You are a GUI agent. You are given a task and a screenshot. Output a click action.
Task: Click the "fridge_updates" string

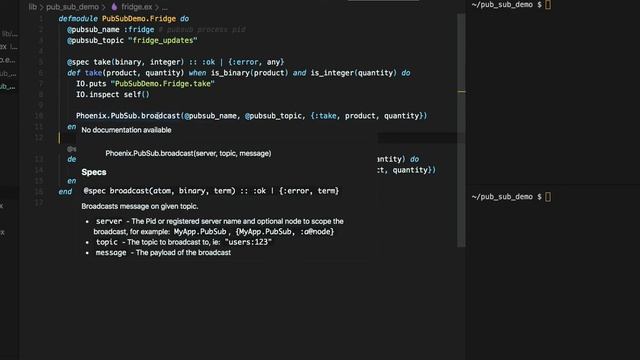tap(163, 40)
